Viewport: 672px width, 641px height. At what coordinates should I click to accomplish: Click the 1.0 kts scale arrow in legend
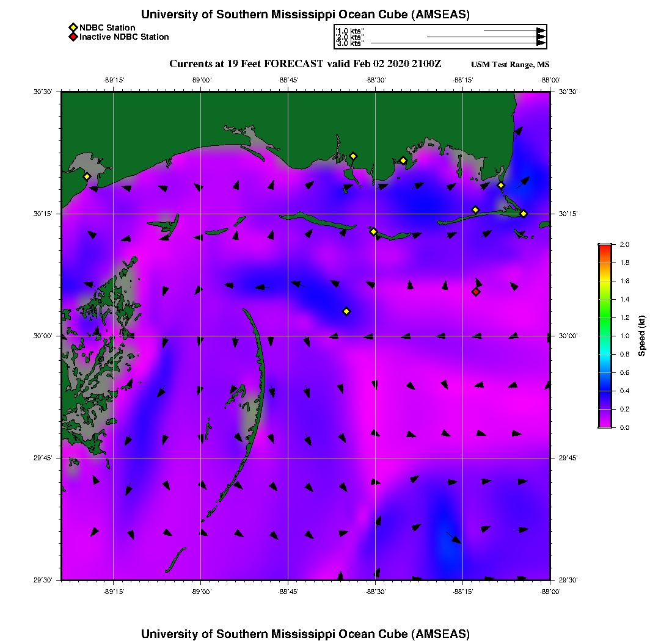tap(514, 31)
